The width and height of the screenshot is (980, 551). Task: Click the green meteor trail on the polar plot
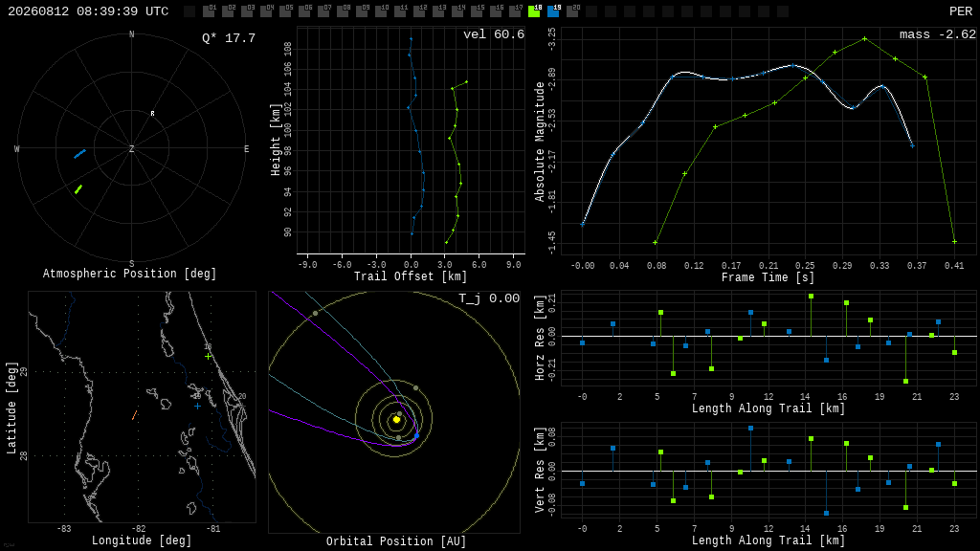78,189
